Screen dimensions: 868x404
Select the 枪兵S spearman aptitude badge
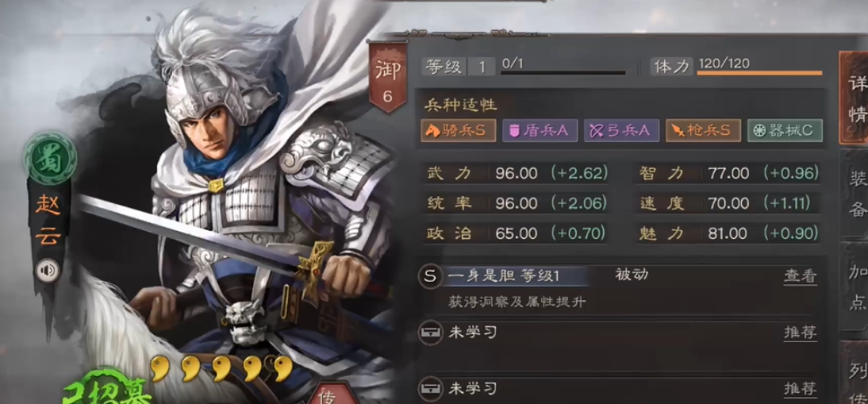[703, 131]
